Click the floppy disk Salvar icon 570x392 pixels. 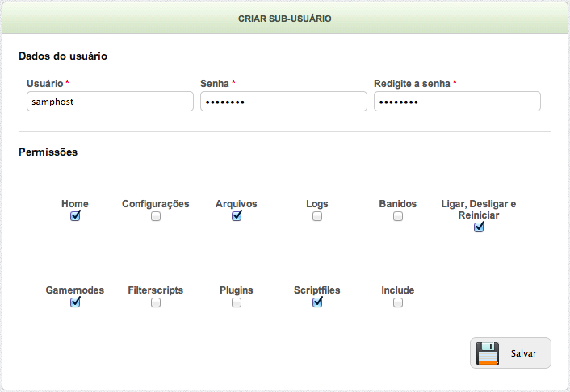pos(488,353)
